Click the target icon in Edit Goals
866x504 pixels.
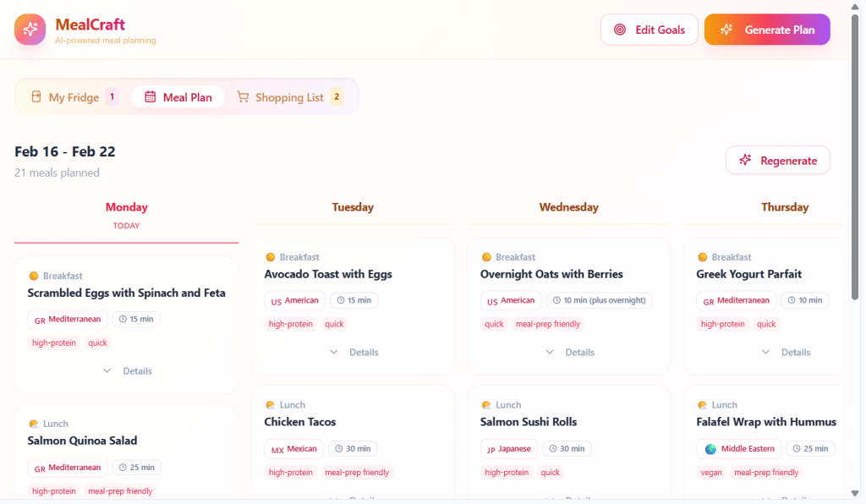(x=620, y=30)
